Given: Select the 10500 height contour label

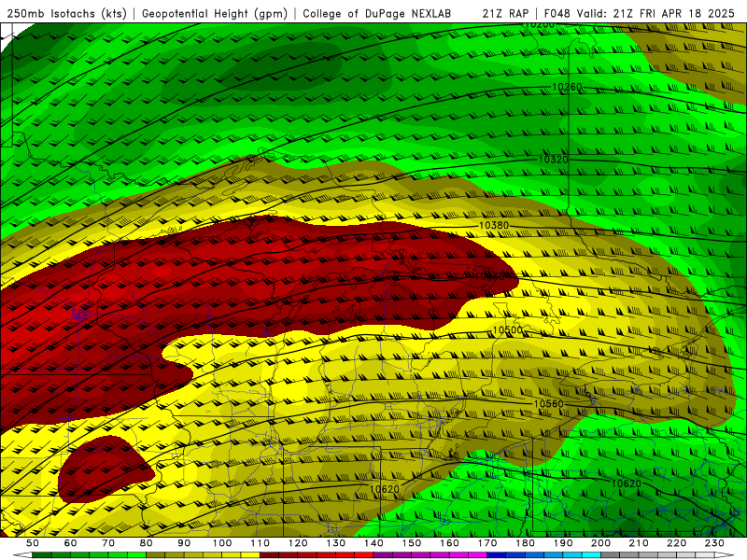Looking at the screenshot, I should coord(507,330).
